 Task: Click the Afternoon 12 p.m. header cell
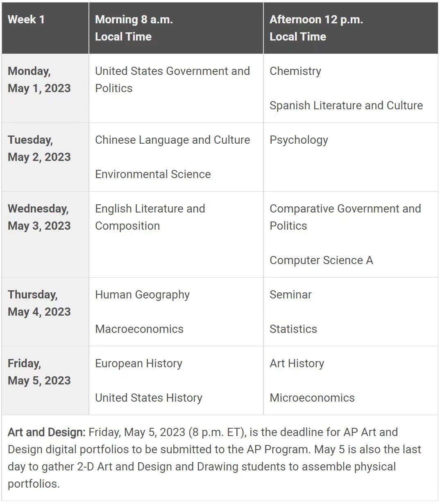(316, 28)
